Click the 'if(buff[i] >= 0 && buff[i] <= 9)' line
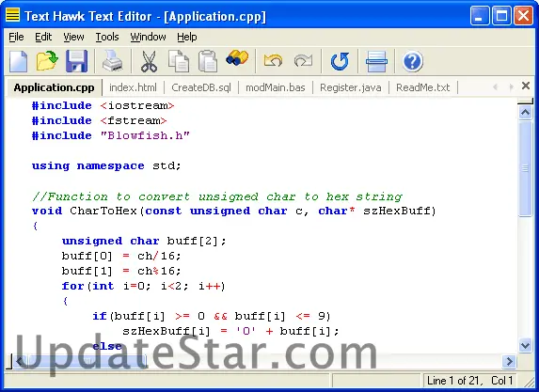This screenshot has height=392, width=539. pyautogui.click(x=212, y=316)
